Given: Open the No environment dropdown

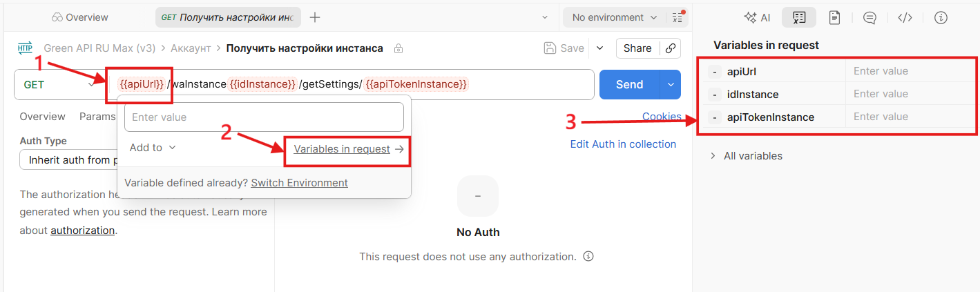Looking at the screenshot, I should [608, 17].
